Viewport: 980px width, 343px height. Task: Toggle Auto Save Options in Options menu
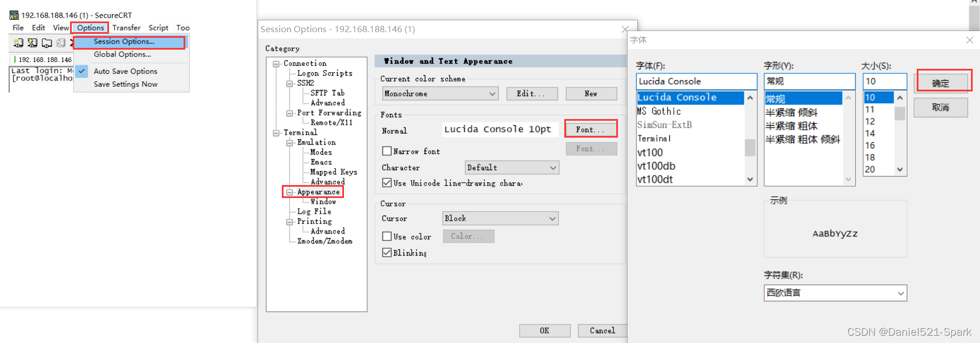tap(131, 71)
